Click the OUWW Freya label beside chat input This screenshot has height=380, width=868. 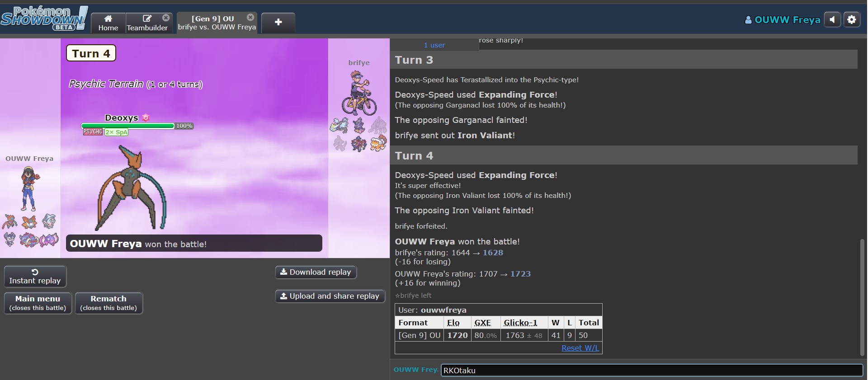(x=415, y=370)
